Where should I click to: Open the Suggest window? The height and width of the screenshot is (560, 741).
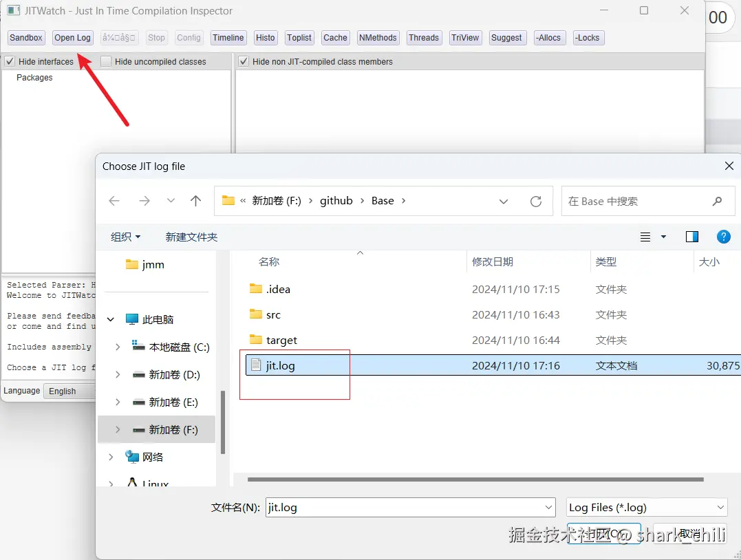pyautogui.click(x=506, y=38)
